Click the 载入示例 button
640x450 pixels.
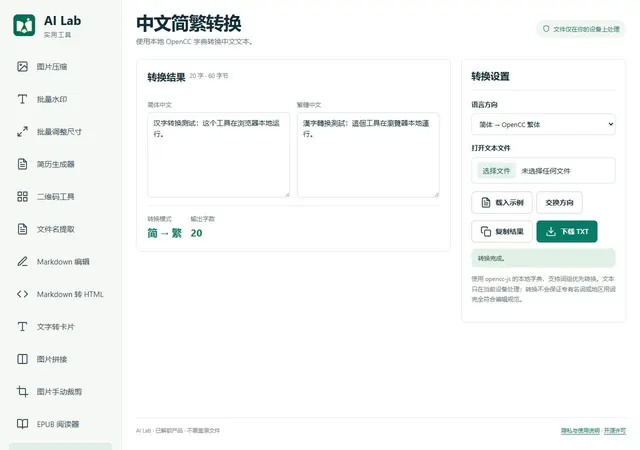(502, 203)
